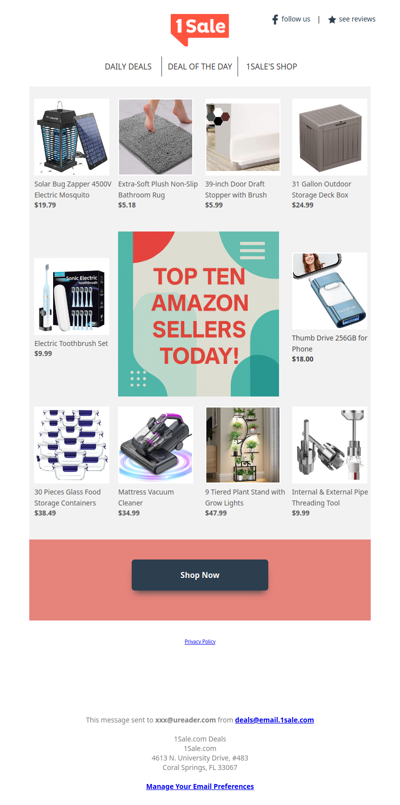Open the Privacy Policy link
This screenshot has height=805, width=400.
tap(200, 642)
